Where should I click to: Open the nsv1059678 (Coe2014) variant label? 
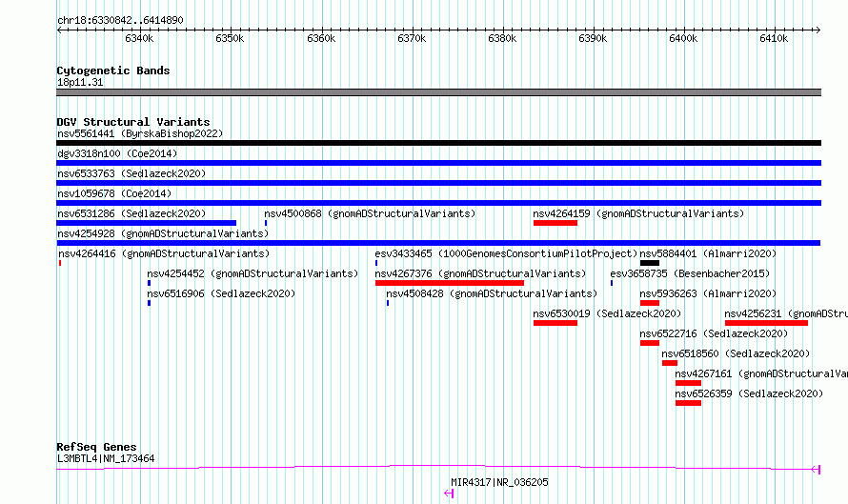tap(114, 193)
